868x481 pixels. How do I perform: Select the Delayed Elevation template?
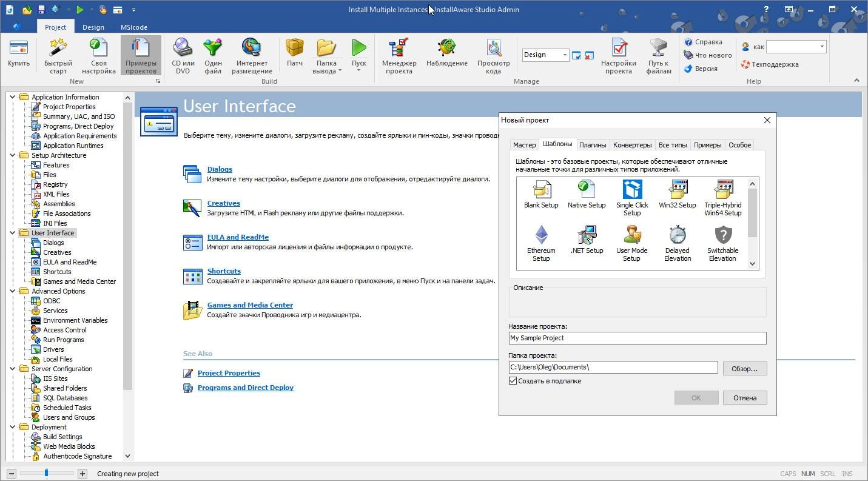(677, 243)
